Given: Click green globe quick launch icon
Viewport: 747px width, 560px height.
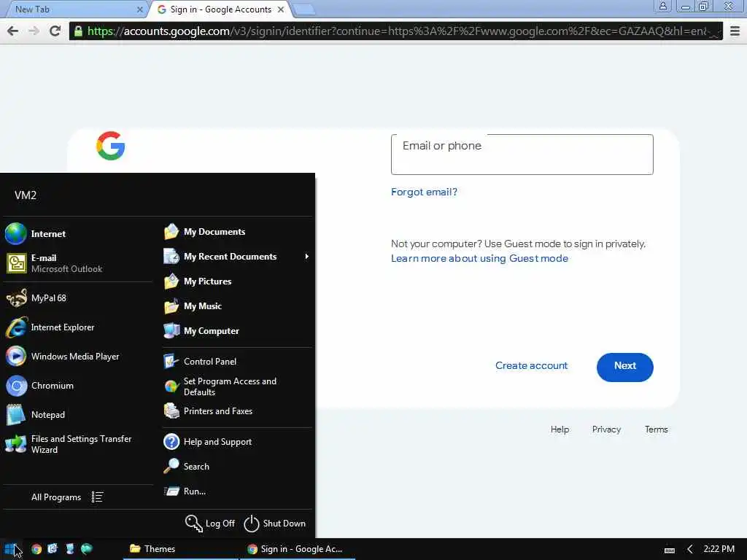Looking at the screenshot, I should click(x=87, y=548).
